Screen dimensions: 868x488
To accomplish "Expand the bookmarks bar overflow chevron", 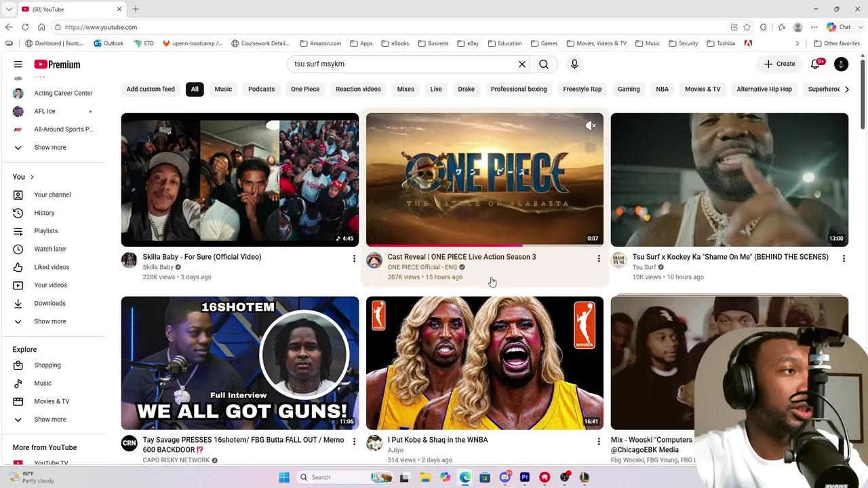I will point(797,43).
